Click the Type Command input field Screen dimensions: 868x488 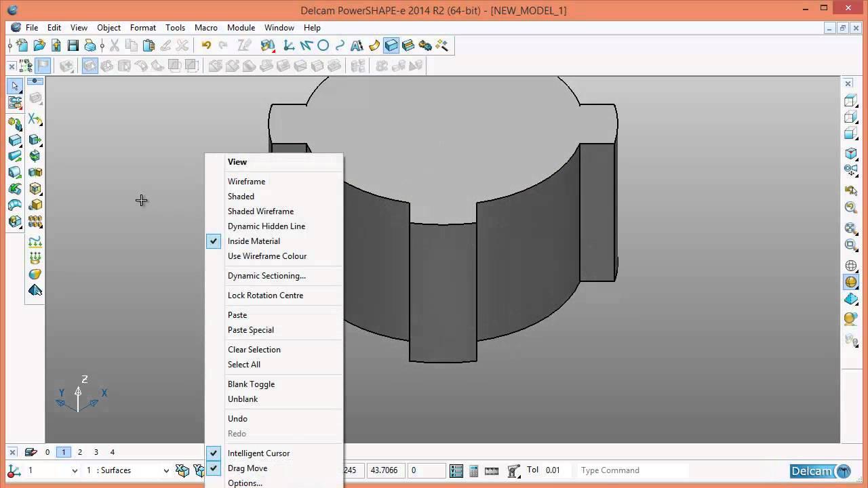(x=633, y=470)
